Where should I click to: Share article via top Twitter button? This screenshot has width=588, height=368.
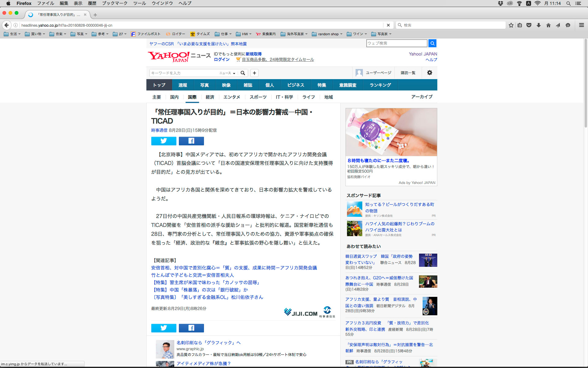pyautogui.click(x=164, y=141)
